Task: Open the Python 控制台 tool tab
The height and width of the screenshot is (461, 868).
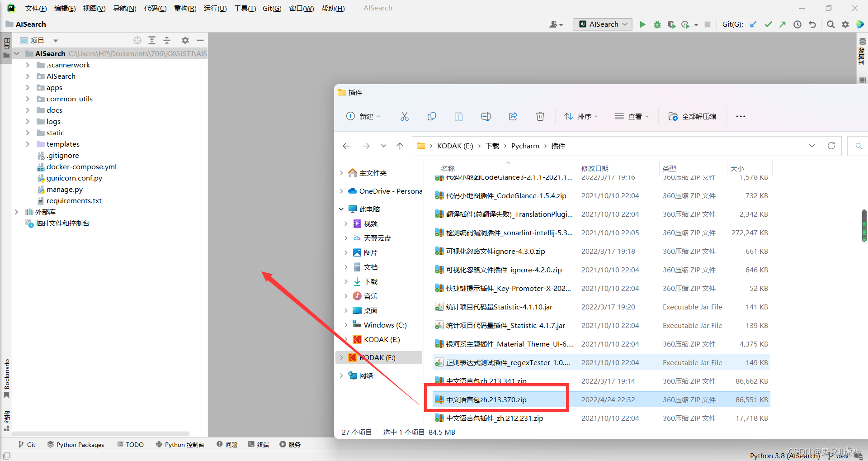Action: [180, 445]
